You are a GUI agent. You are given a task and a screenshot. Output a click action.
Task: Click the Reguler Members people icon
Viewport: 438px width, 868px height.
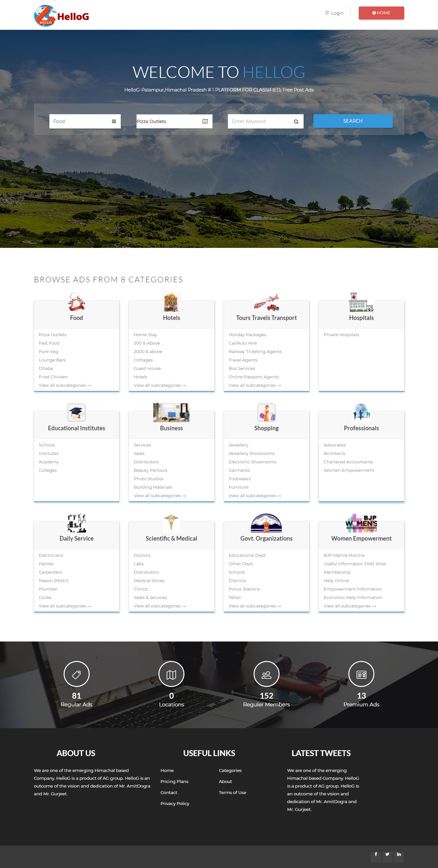coord(266,674)
